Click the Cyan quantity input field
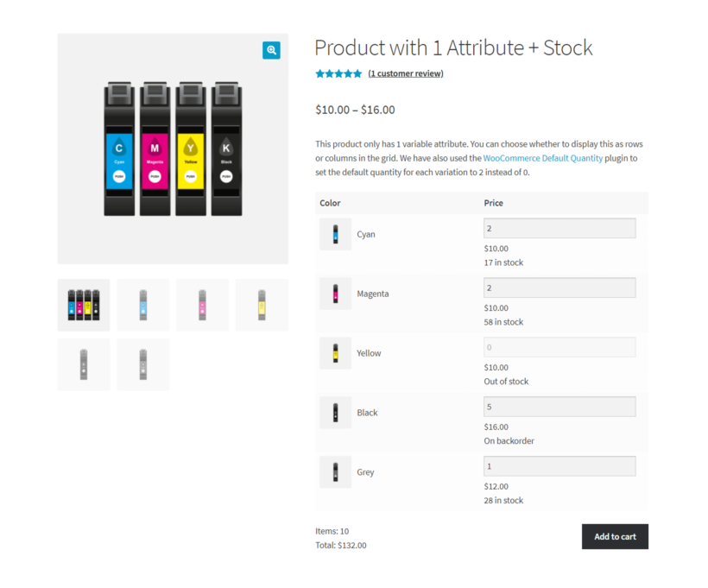Screen dimensions: 708x588 (x=559, y=227)
